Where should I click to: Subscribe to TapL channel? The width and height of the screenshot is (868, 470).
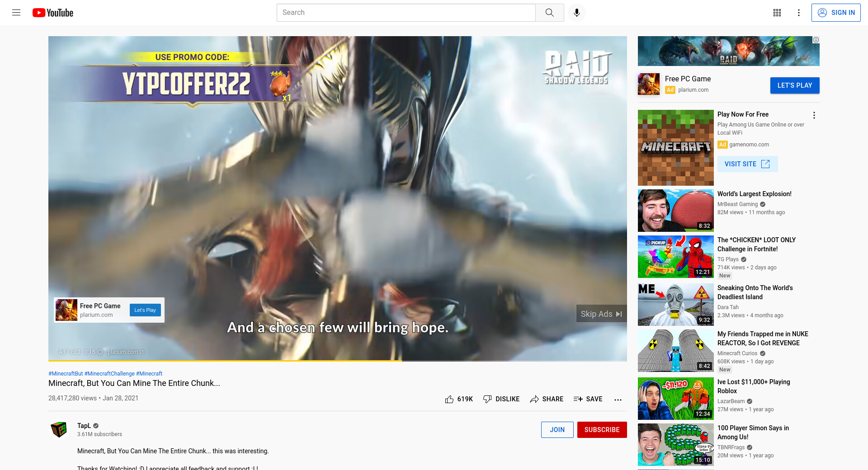click(x=602, y=430)
